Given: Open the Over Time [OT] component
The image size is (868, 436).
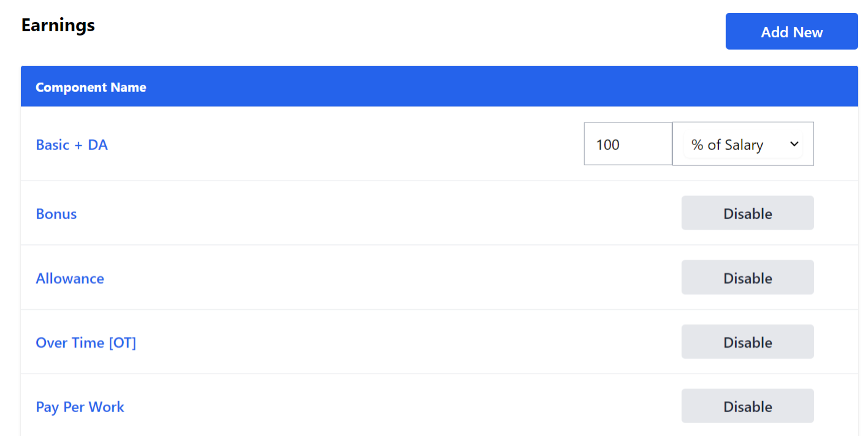Looking at the screenshot, I should [86, 343].
